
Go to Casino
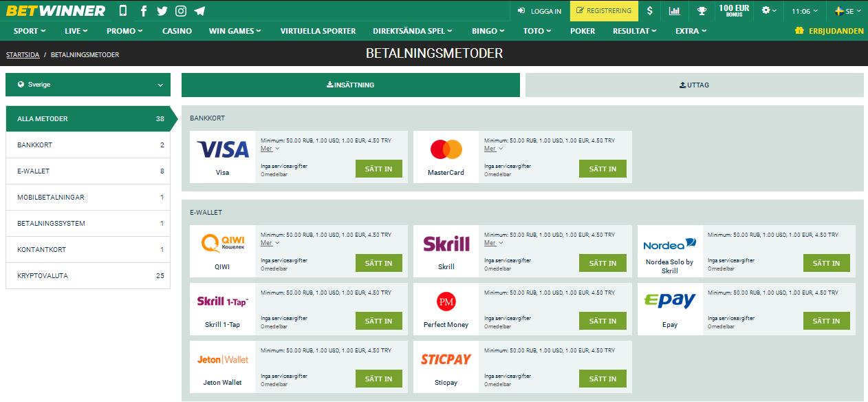click(177, 31)
